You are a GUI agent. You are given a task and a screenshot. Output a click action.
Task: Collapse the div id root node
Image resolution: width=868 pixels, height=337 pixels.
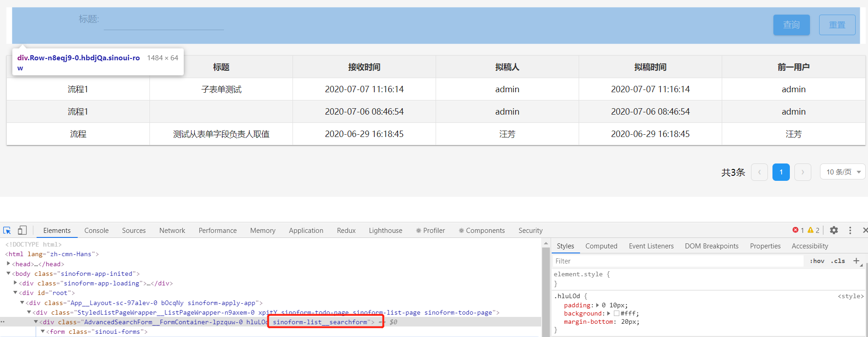16,293
